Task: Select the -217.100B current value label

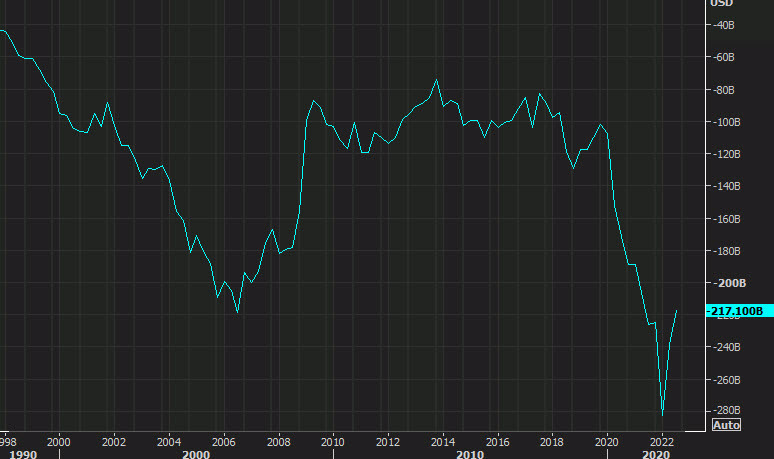Action: [739, 311]
